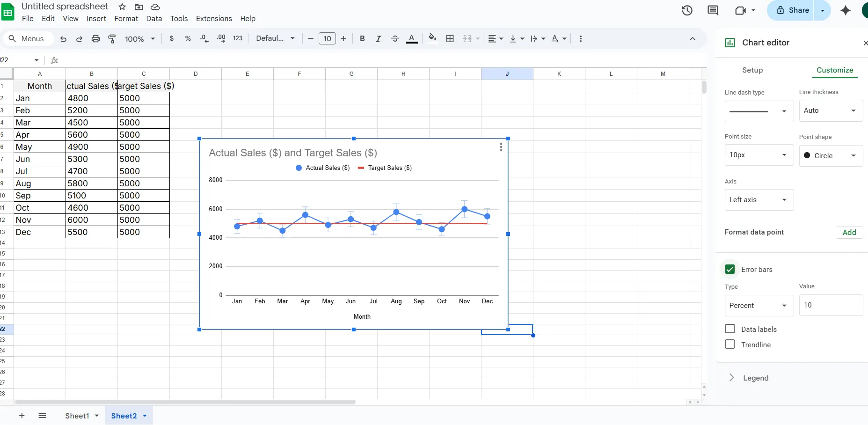Open the Point size dropdown
This screenshot has height=425, width=868.
759,155
